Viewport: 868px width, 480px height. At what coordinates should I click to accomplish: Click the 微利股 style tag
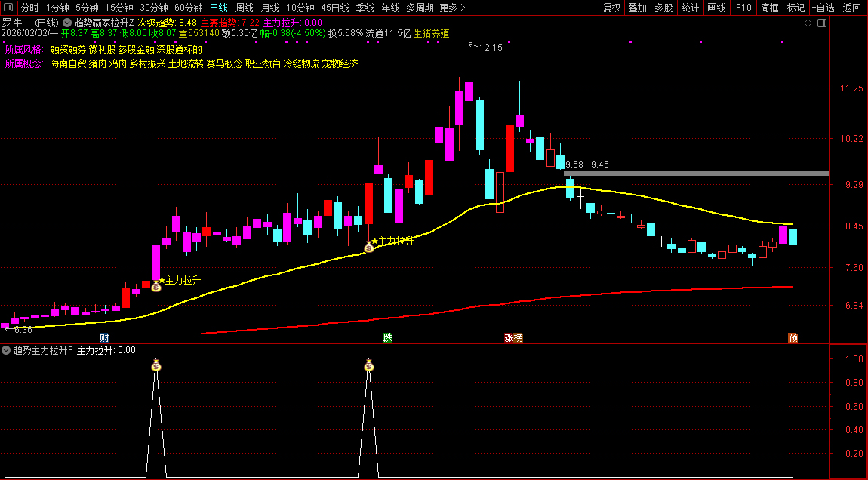[x=102, y=49]
